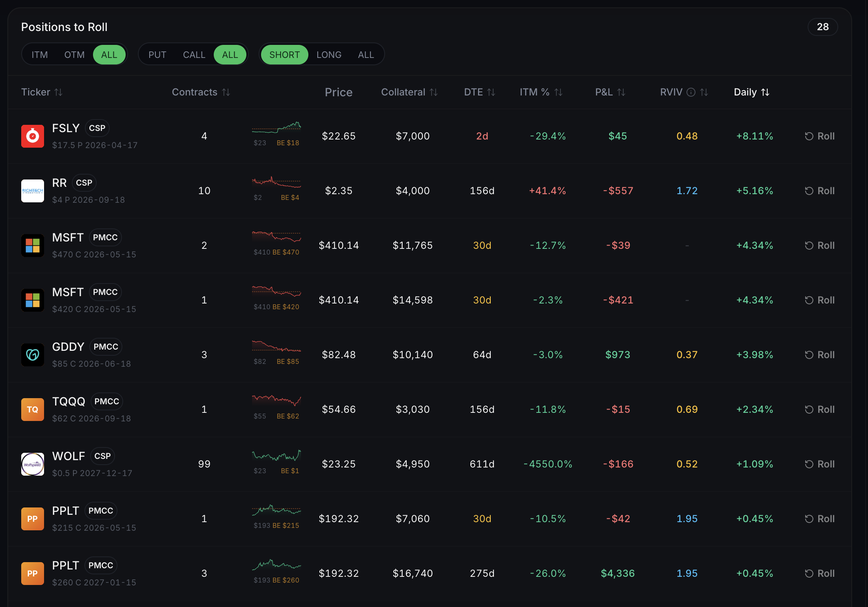Select the SHORT positions filter
The height and width of the screenshot is (607, 868).
[285, 55]
